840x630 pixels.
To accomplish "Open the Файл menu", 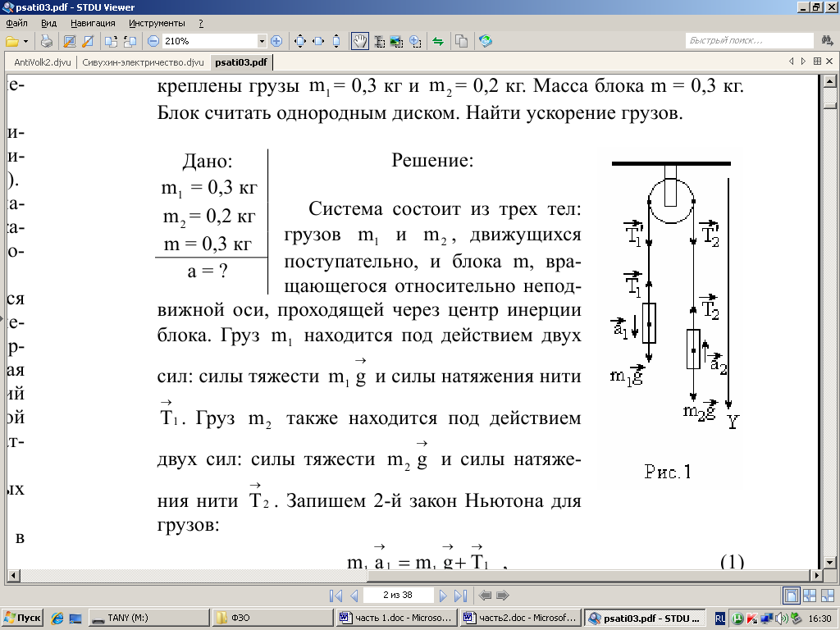I will pyautogui.click(x=17, y=23).
